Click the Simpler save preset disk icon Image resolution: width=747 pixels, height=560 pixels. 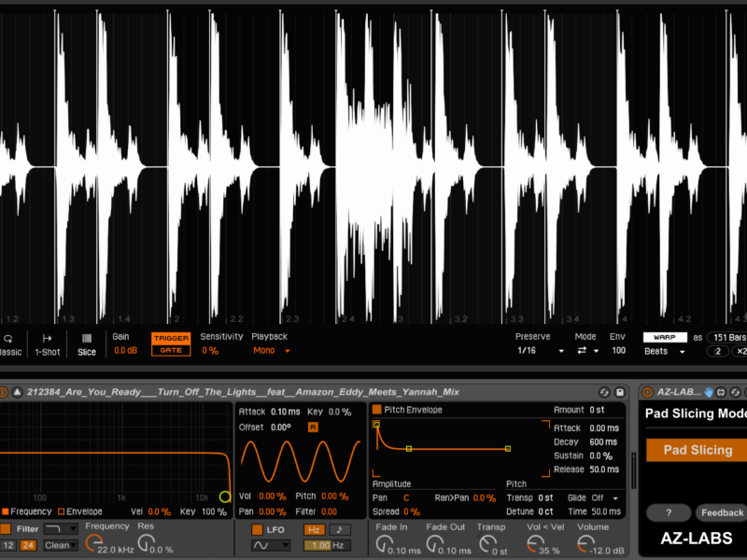pos(619,393)
